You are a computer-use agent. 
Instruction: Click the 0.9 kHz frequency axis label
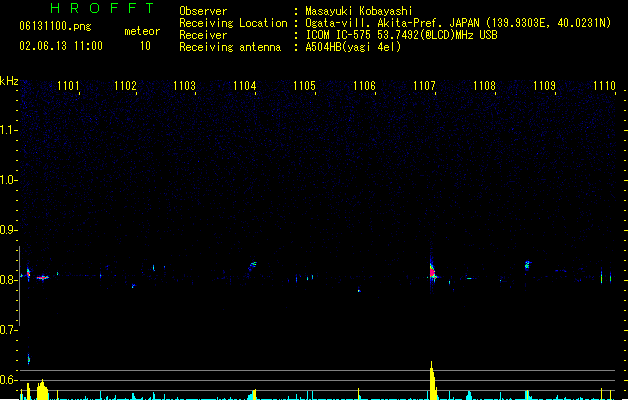click(x=8, y=230)
